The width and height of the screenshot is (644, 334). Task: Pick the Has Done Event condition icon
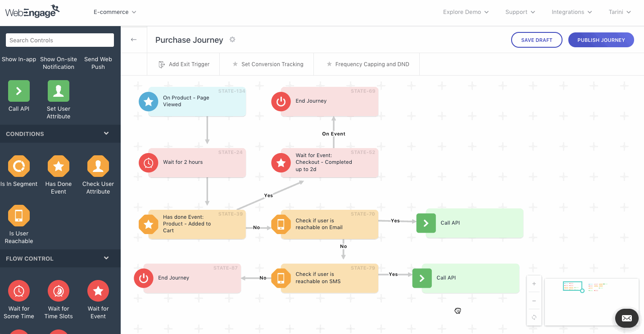click(x=59, y=166)
